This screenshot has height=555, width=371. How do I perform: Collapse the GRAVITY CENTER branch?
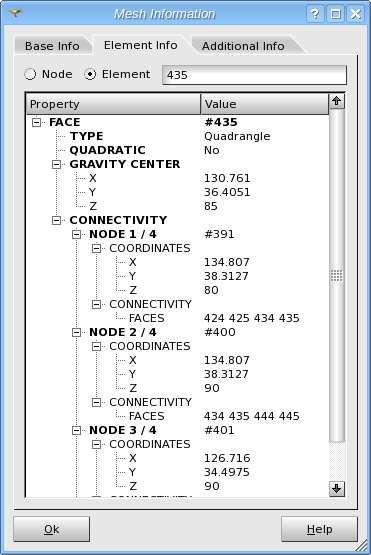pos(56,165)
